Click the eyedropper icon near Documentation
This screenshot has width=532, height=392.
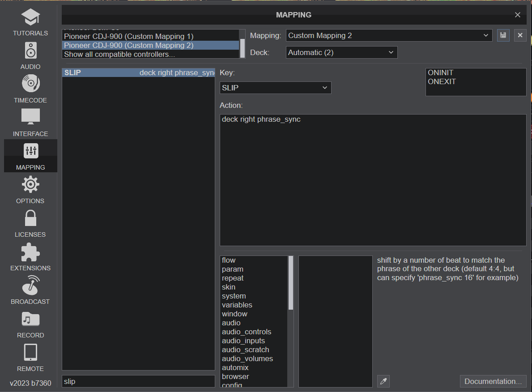(x=383, y=381)
